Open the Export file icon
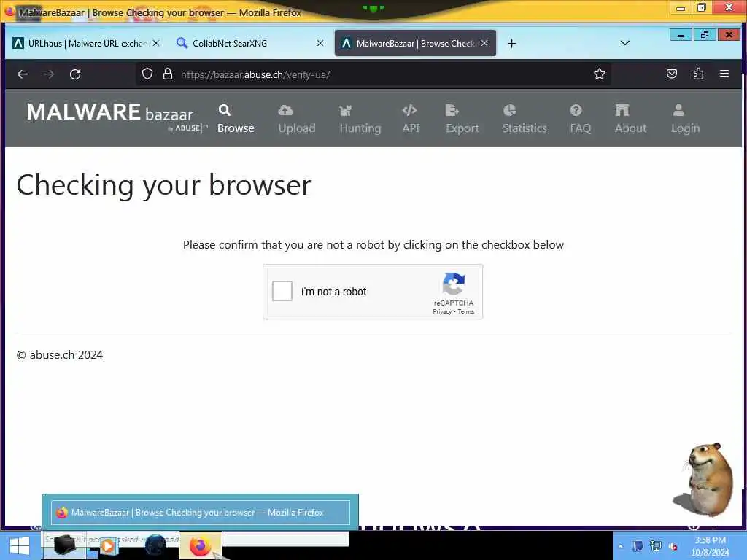This screenshot has height=560, width=747. tap(452, 111)
